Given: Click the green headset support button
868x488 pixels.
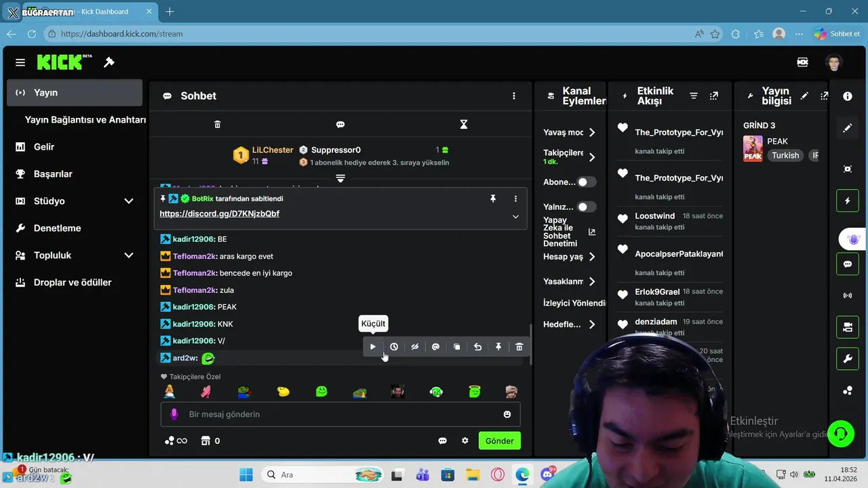Looking at the screenshot, I should (841, 434).
